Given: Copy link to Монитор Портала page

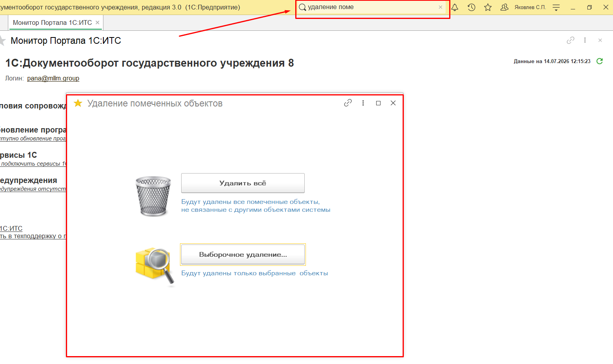Looking at the screenshot, I should [570, 40].
